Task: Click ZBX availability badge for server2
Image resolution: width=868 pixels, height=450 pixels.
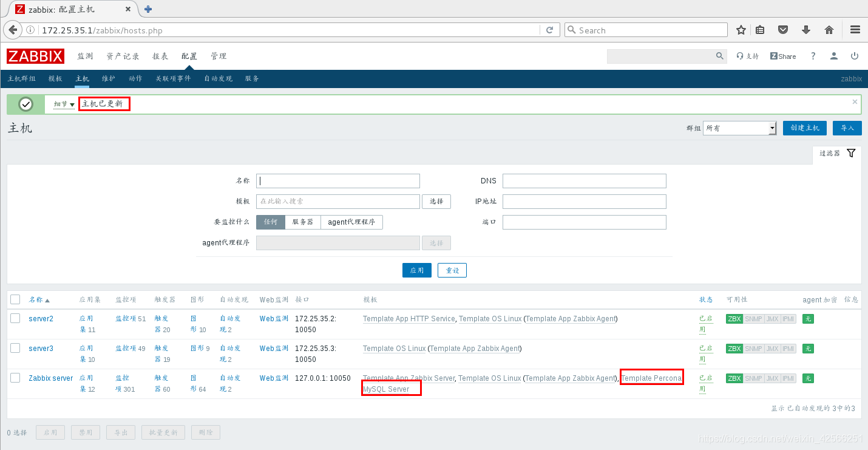Action: 734,319
